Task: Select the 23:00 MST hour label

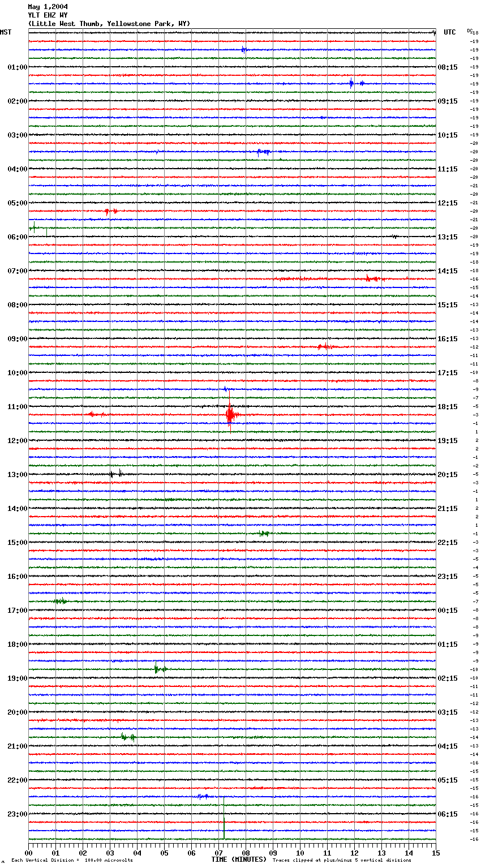Action: (17, 814)
